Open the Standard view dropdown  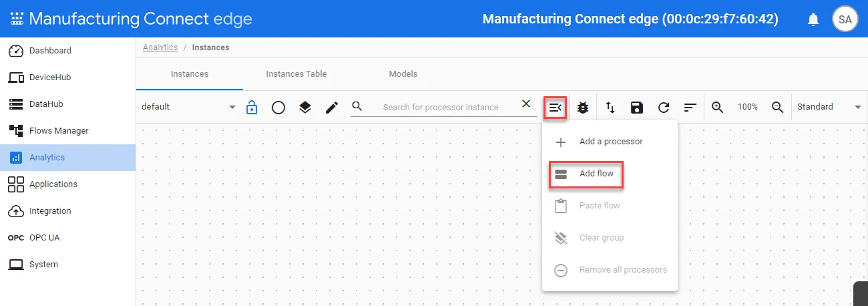tap(829, 107)
